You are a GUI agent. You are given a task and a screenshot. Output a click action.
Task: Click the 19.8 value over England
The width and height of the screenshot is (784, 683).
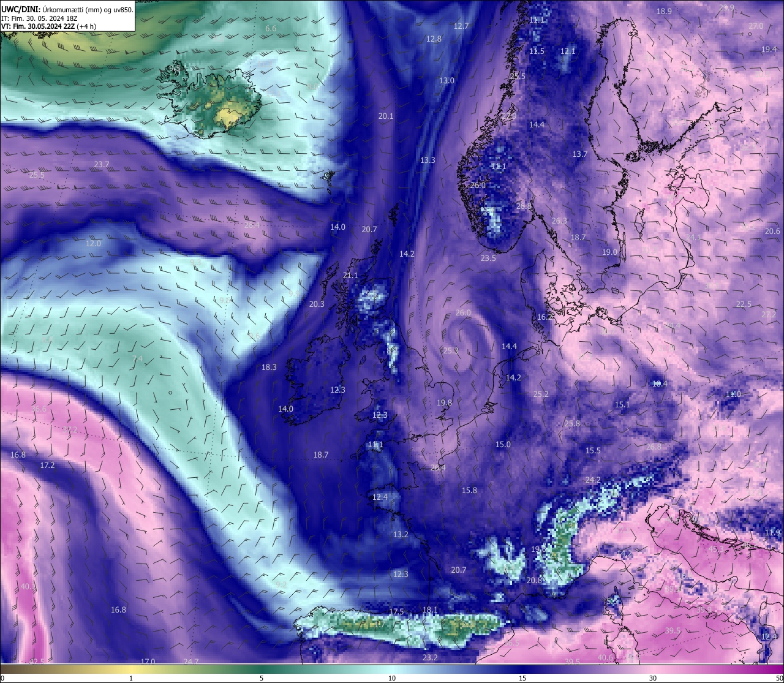444,403
